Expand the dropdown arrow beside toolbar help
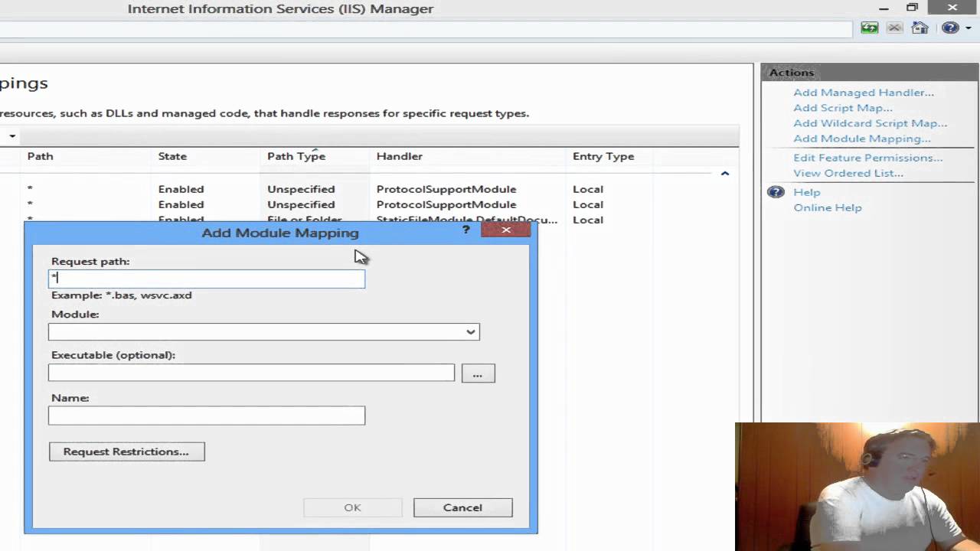The height and width of the screenshot is (551, 980). (969, 29)
